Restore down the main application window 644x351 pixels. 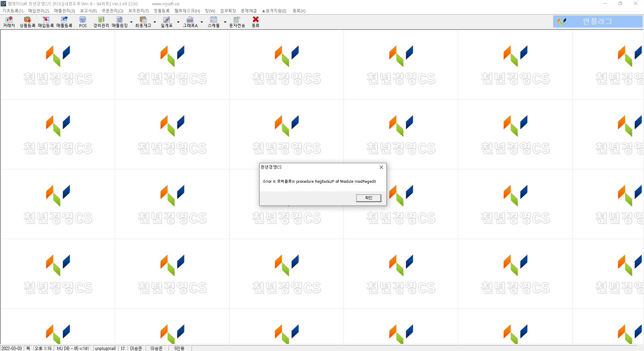[x=620, y=4]
